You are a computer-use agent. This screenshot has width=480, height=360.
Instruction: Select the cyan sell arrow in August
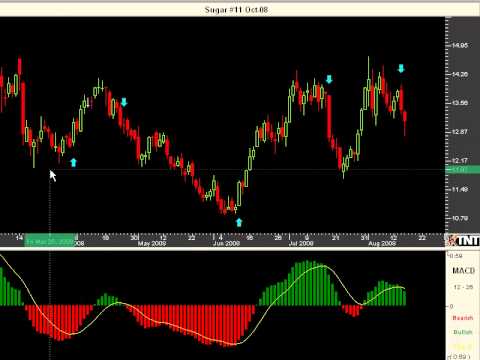401,68
